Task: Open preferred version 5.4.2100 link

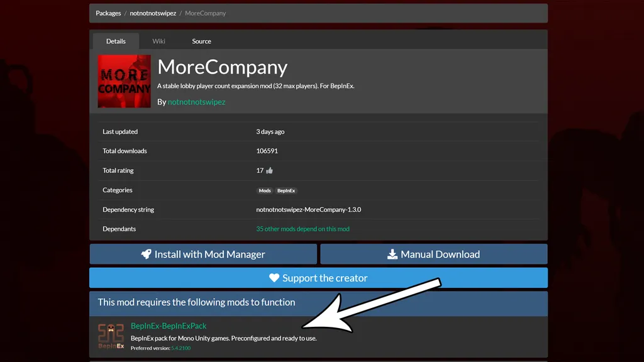Action: coord(180,348)
